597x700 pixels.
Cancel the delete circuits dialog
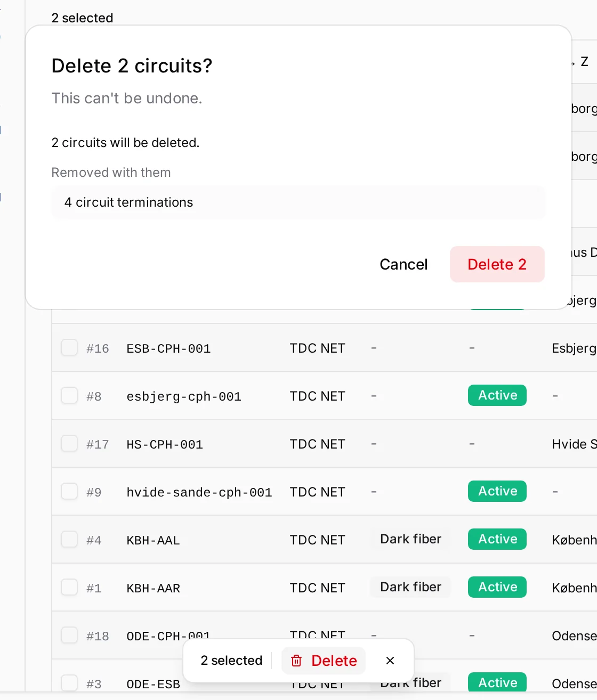tap(404, 264)
